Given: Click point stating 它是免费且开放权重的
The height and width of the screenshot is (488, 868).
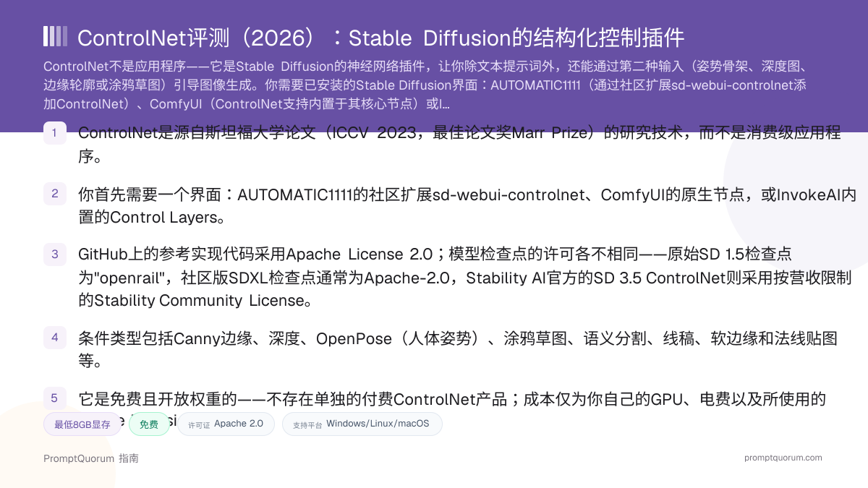Looking at the screenshot, I should [452, 410].
